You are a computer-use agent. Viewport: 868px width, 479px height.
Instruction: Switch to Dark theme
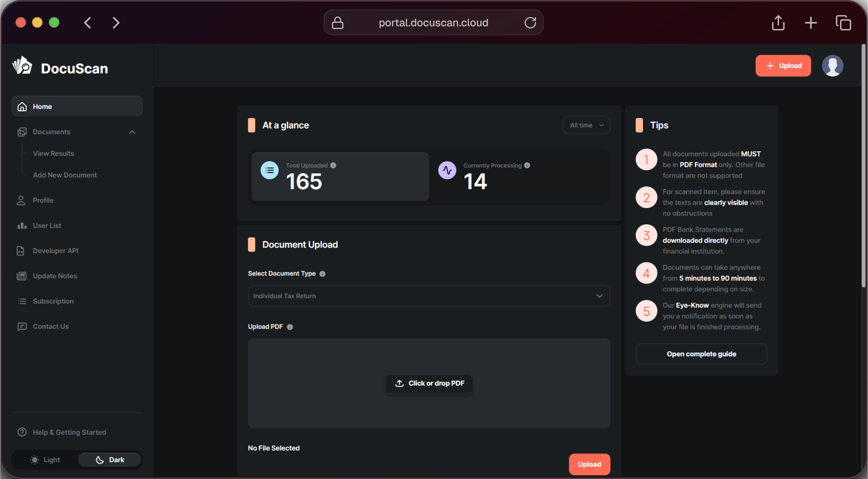(x=110, y=460)
